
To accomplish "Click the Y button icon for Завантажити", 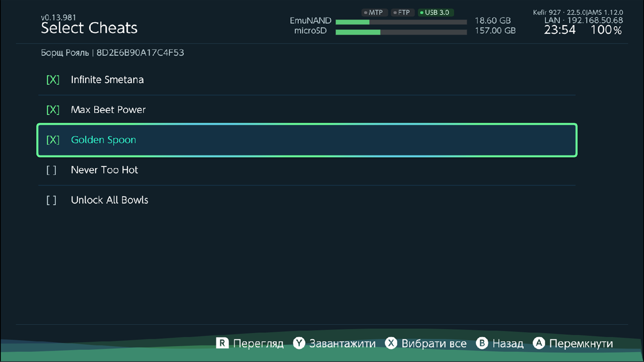I will point(299,343).
